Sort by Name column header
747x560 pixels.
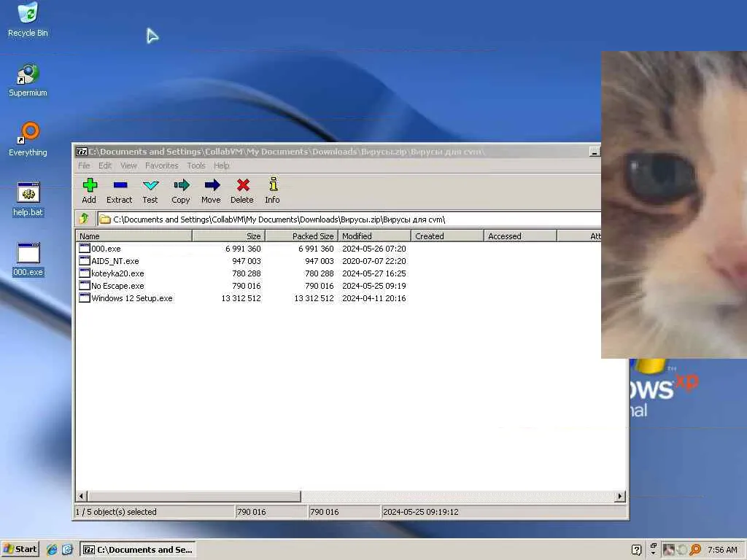[x=134, y=236]
